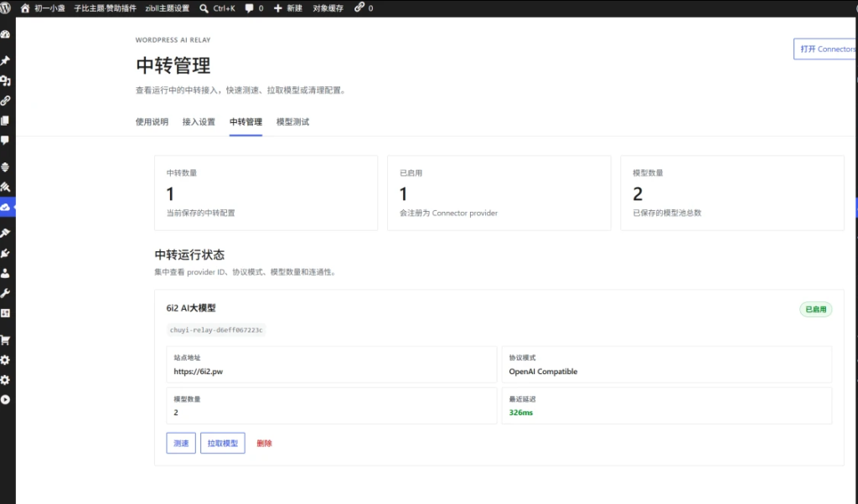Click the 拉取模型 button

point(223,444)
